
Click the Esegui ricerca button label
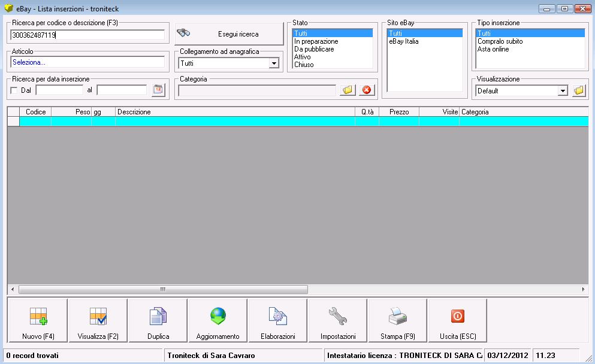[x=238, y=34]
